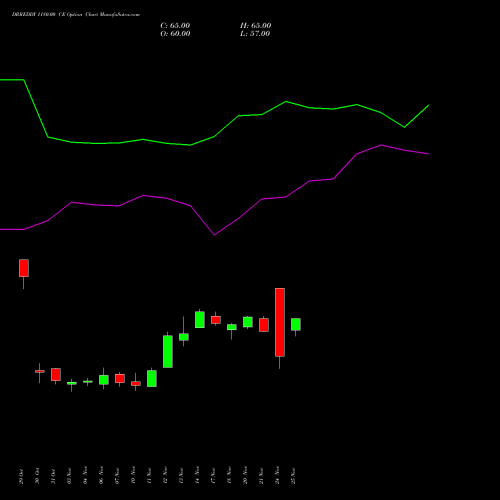Click the green candlestick for 25 Nov
Screen dimensions: 500x500
296,324
